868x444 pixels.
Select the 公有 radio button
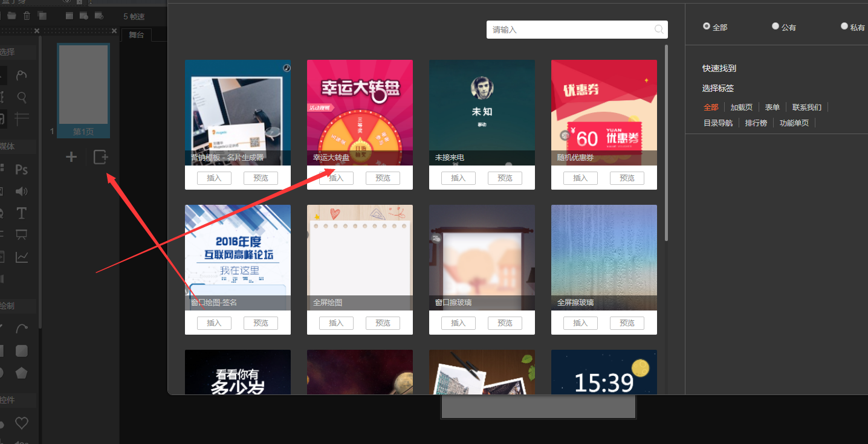pos(776,26)
